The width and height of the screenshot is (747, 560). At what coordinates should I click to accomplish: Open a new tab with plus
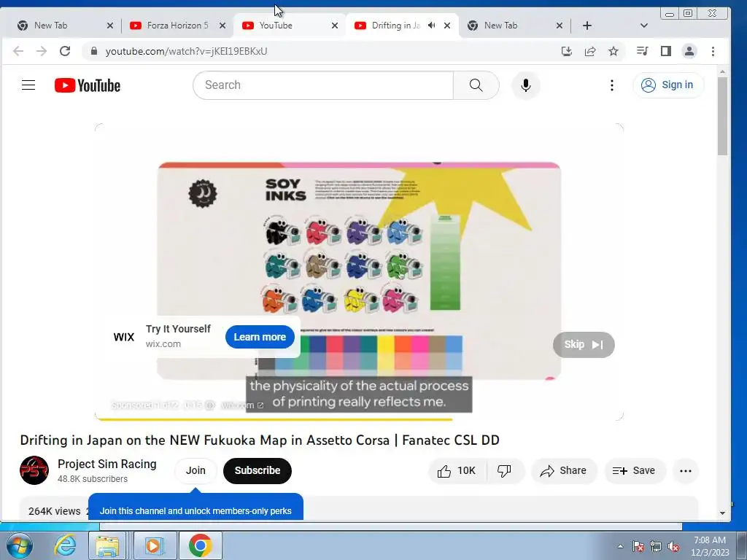(587, 26)
